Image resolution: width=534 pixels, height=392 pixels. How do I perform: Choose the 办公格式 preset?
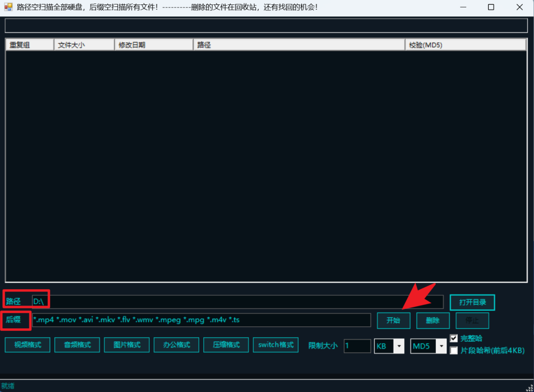coord(177,345)
